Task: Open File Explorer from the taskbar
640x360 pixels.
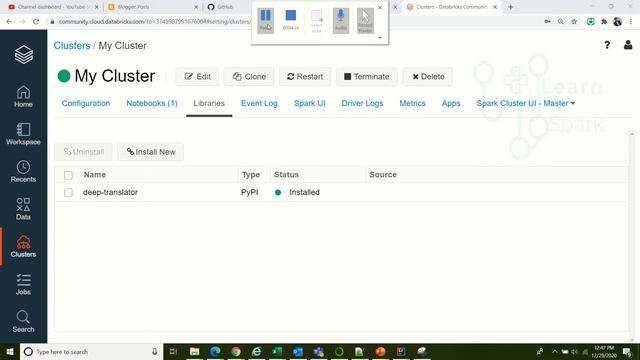Action: pyautogui.click(x=195, y=351)
